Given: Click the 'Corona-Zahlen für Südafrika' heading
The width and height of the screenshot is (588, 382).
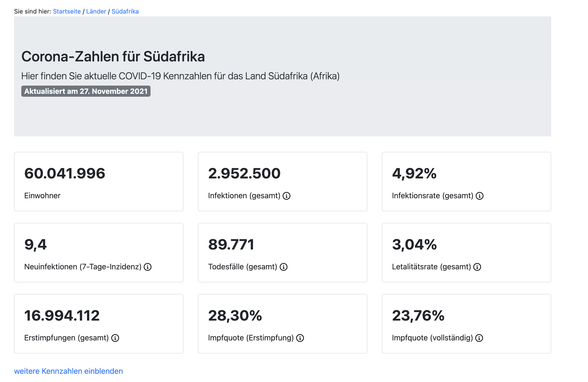Looking at the screenshot, I should coord(113,56).
